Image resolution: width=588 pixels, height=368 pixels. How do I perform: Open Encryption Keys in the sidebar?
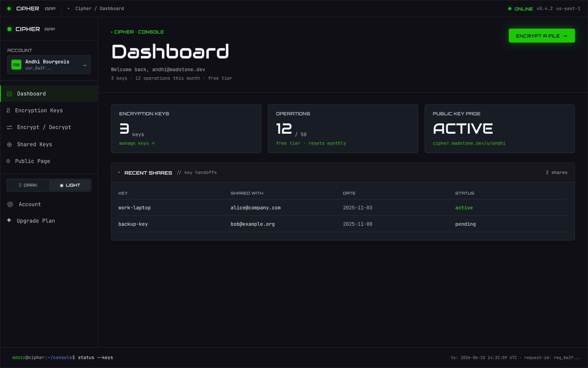coord(49,110)
